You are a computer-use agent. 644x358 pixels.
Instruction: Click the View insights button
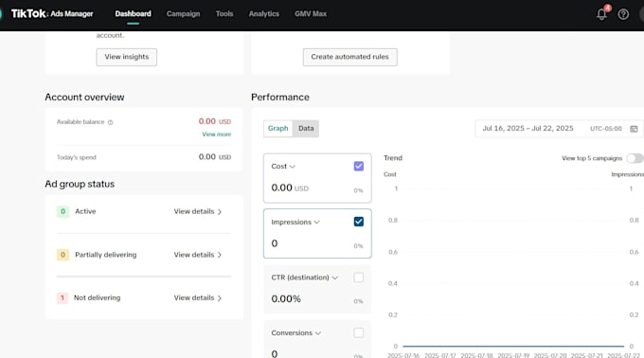tap(127, 57)
